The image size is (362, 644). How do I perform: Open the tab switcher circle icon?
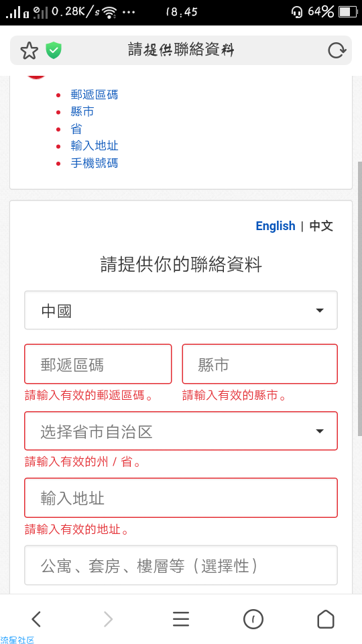(x=253, y=619)
